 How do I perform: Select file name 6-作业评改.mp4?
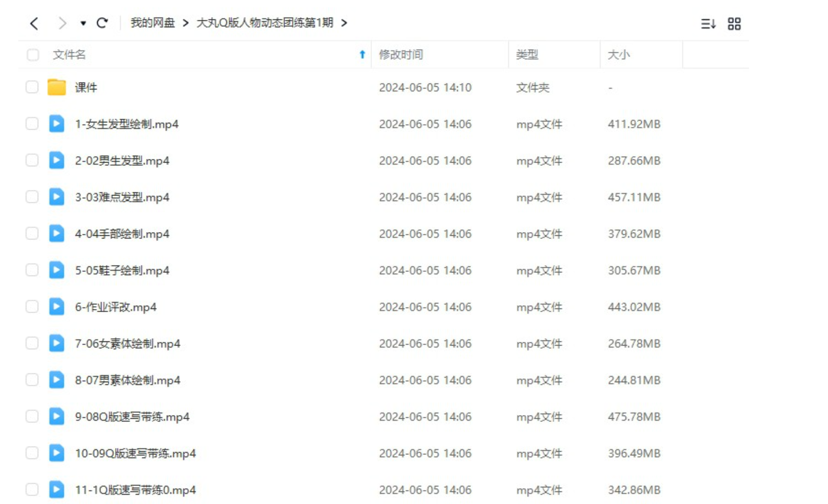coord(116,307)
